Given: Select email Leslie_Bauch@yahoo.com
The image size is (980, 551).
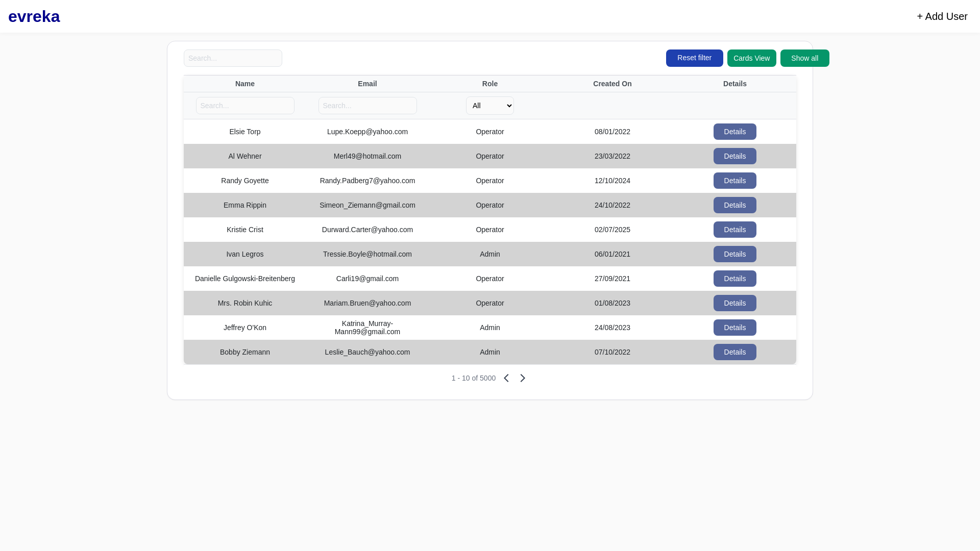Looking at the screenshot, I should pos(367,352).
